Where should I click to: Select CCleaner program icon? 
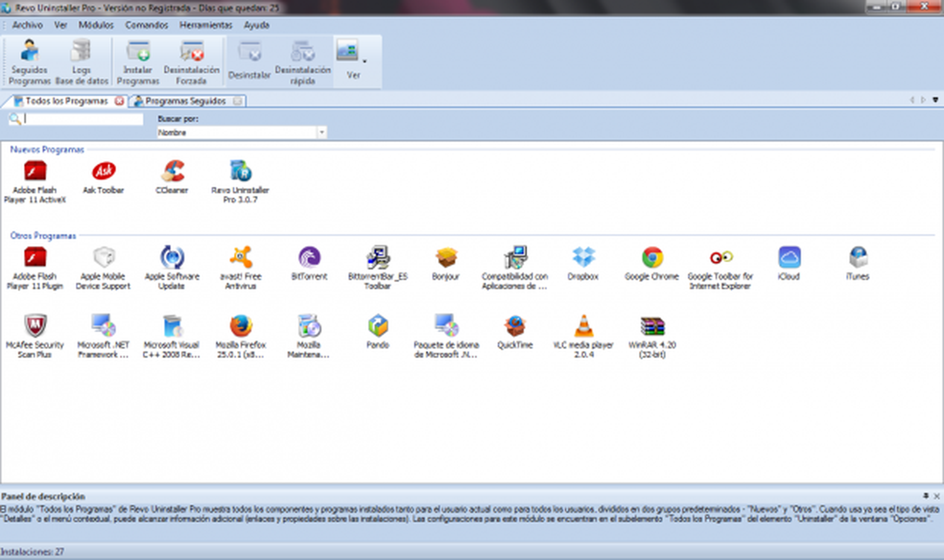[172, 177]
